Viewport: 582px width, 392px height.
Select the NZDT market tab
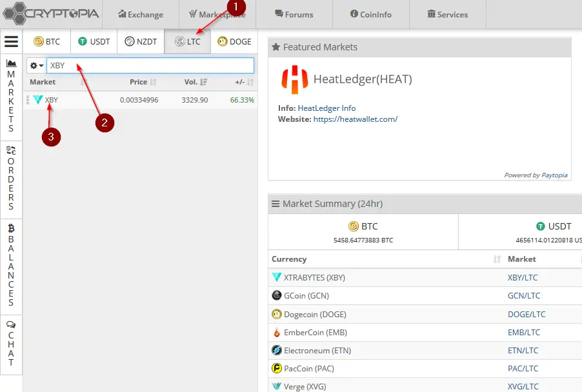tap(141, 41)
